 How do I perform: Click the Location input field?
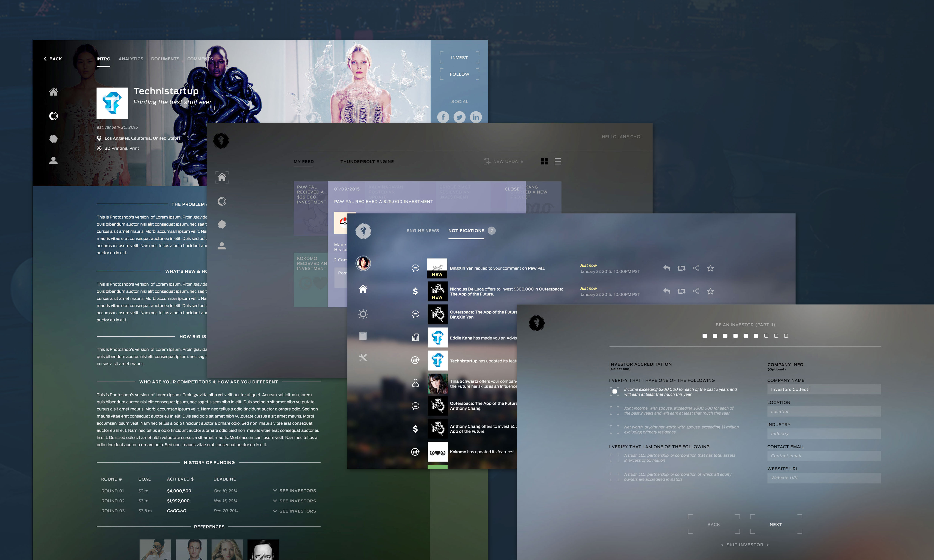[824, 412]
